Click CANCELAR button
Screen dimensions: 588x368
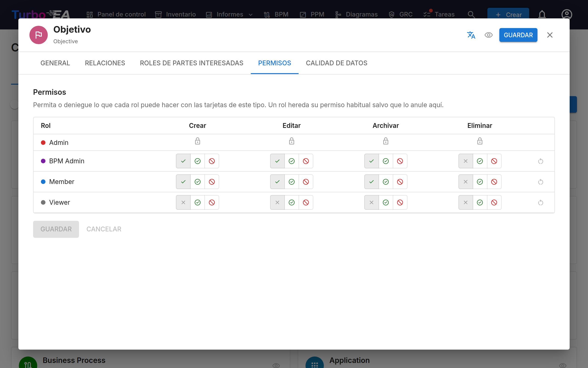104,229
